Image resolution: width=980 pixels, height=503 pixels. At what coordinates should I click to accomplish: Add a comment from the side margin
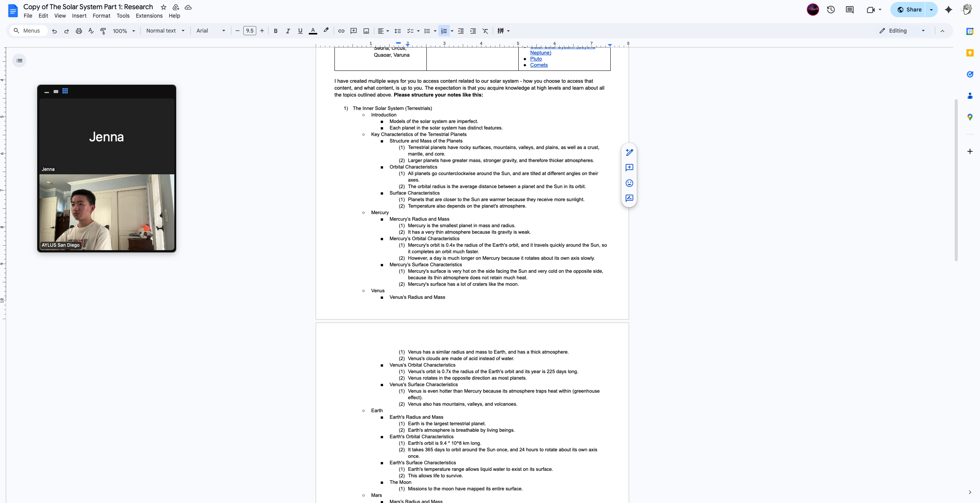(x=629, y=168)
